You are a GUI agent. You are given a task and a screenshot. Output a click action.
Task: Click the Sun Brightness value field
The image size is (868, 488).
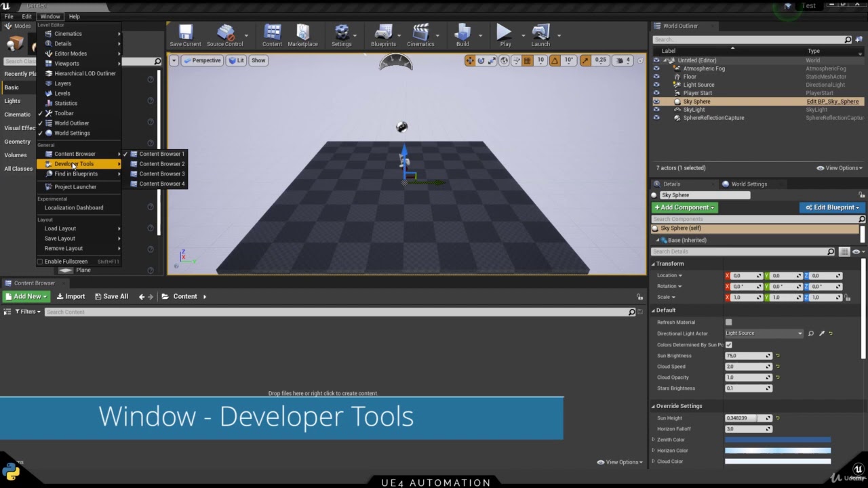749,356
